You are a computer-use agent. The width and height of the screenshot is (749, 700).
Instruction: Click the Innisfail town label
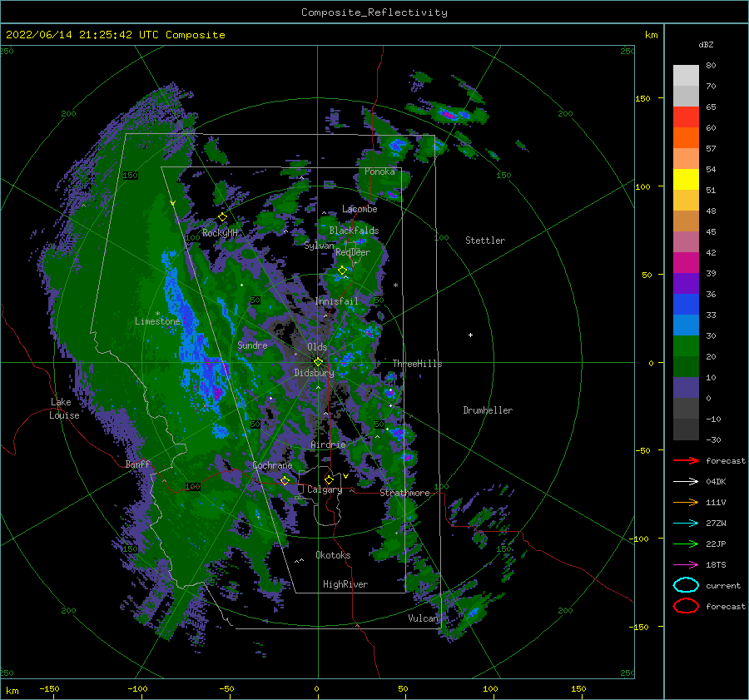coord(336,301)
